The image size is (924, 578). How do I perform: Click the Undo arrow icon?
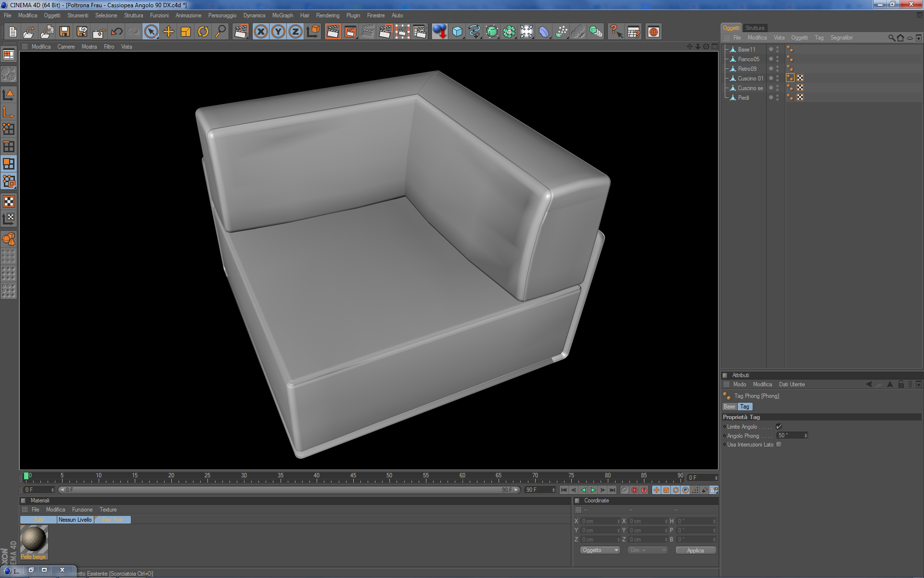click(116, 32)
